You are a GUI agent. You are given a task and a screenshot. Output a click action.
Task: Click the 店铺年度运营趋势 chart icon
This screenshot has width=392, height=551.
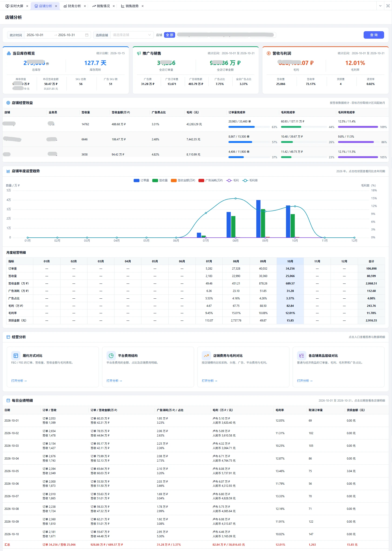[x=8, y=171]
